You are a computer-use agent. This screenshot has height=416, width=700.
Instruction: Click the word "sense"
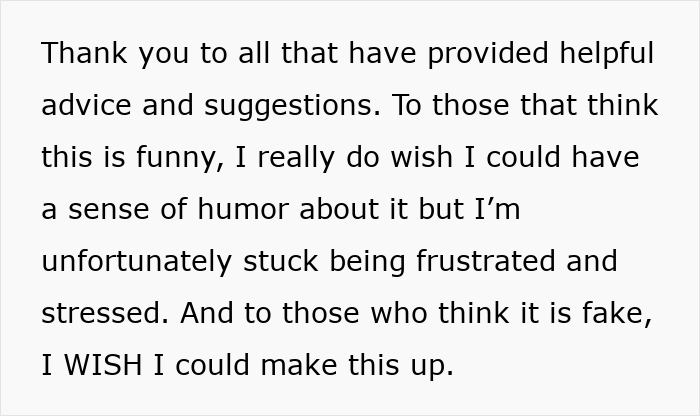click(x=108, y=210)
